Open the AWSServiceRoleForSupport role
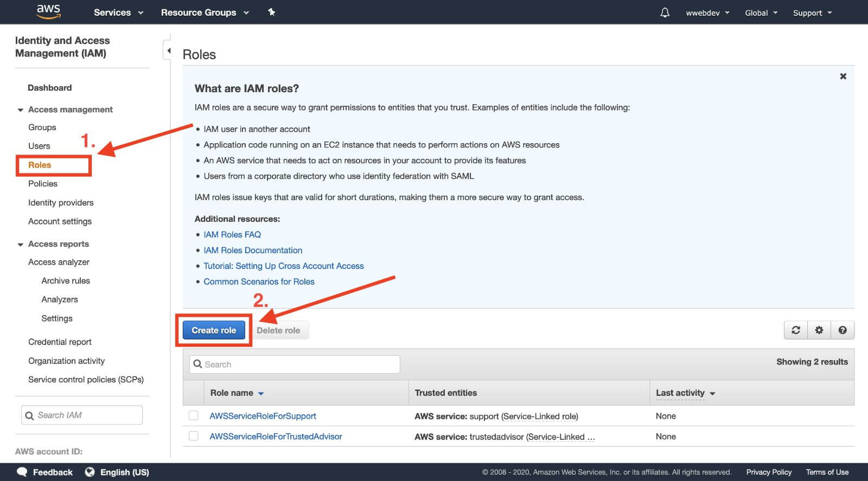This screenshot has height=481, width=868. pyautogui.click(x=263, y=416)
